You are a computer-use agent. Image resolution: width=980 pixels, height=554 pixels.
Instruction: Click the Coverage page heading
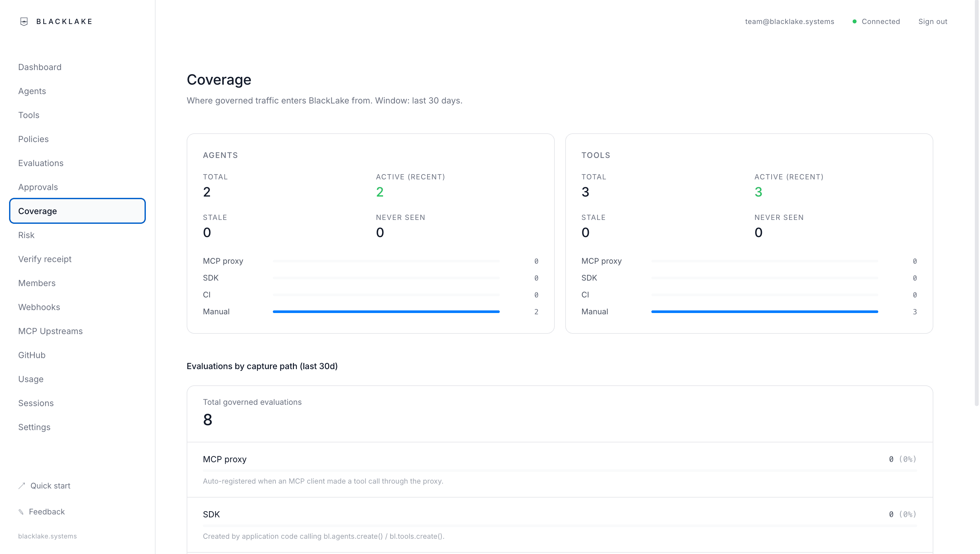point(219,79)
